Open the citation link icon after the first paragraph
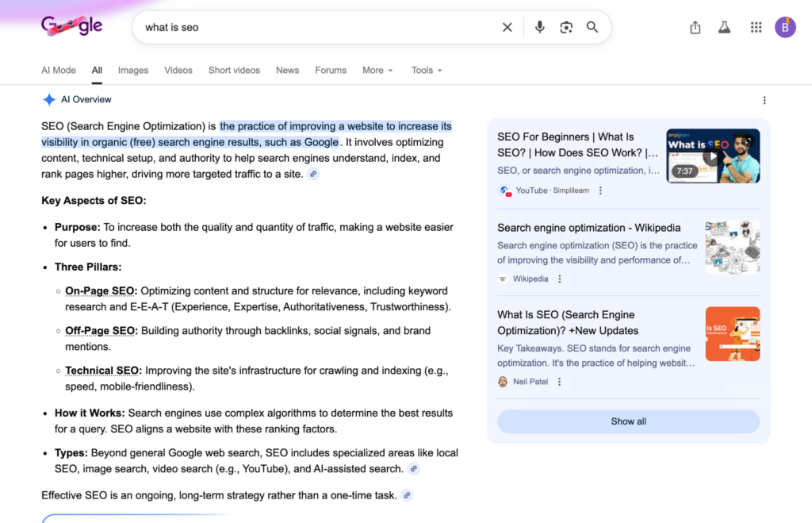This screenshot has height=523, width=812. (313, 174)
